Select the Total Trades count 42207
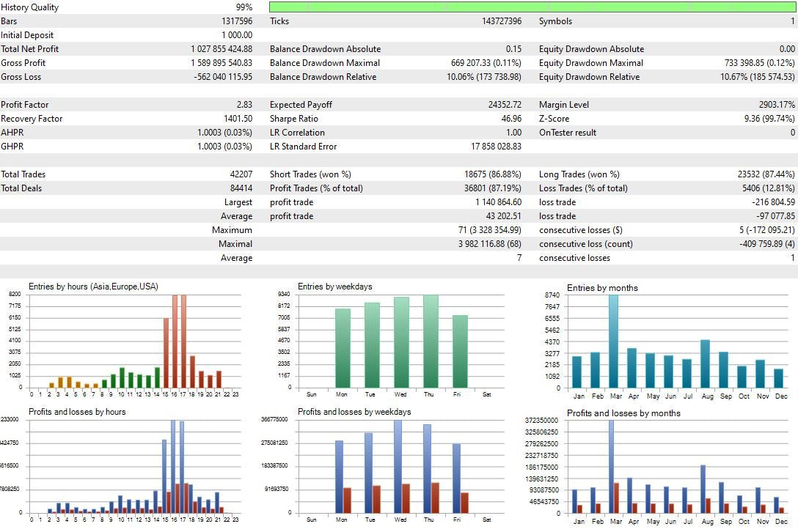Screen dimensions: 798x532 coord(240,174)
